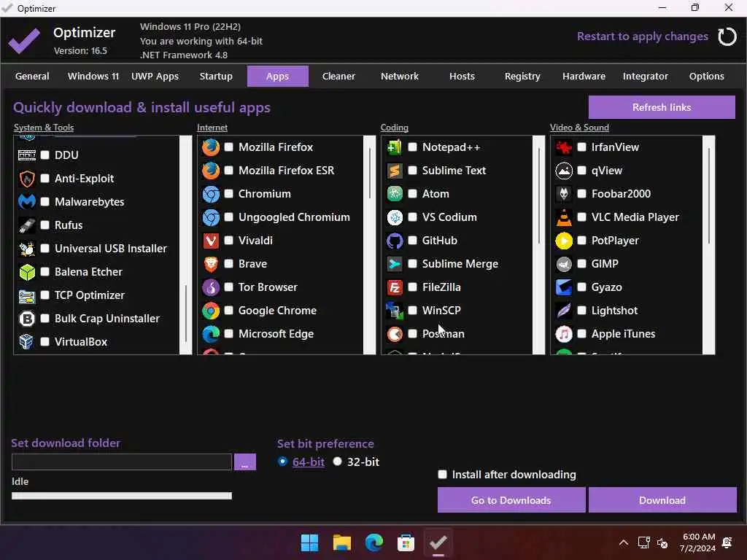The height and width of the screenshot is (560, 747).
Task: Click the Coding list scrollbar
Action: [x=539, y=245]
